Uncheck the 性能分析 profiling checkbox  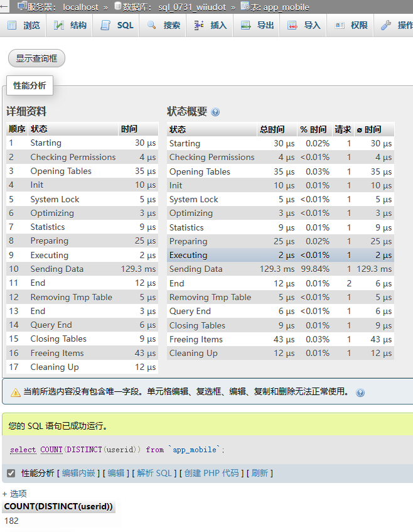[x=11, y=473]
